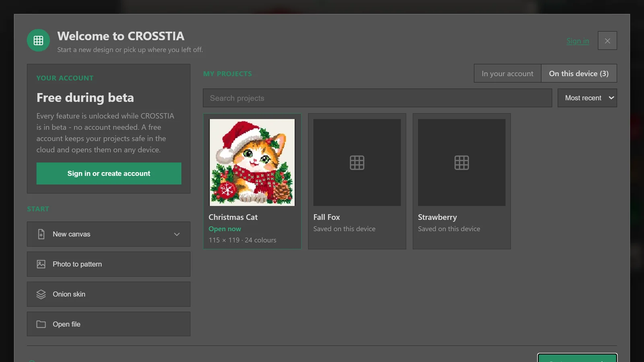The height and width of the screenshot is (362, 644).
Task: Open the Christmas Cat thumbnail
Action: [252, 162]
